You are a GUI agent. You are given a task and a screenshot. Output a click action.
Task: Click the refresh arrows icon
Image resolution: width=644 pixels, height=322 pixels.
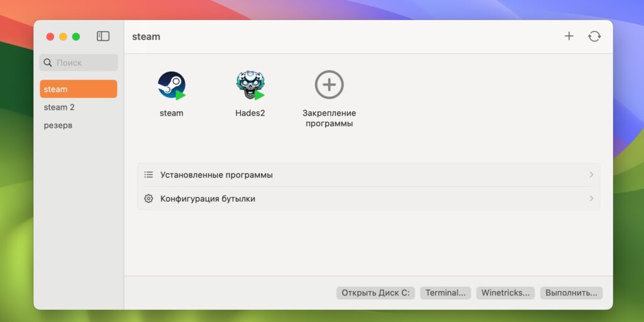click(x=594, y=36)
